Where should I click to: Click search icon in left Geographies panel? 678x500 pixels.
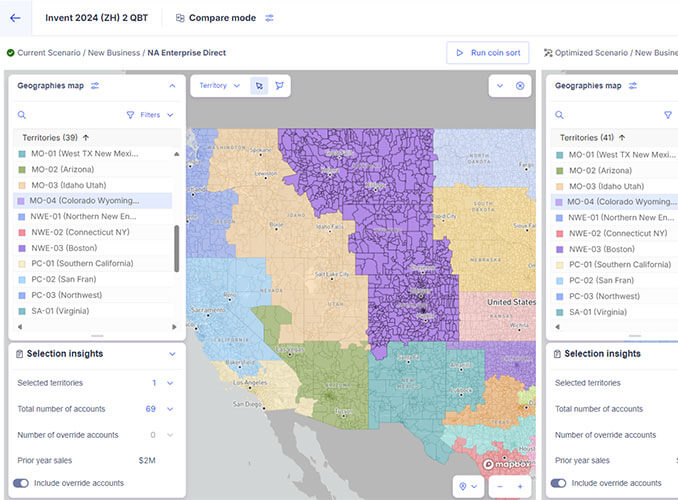tap(22, 115)
